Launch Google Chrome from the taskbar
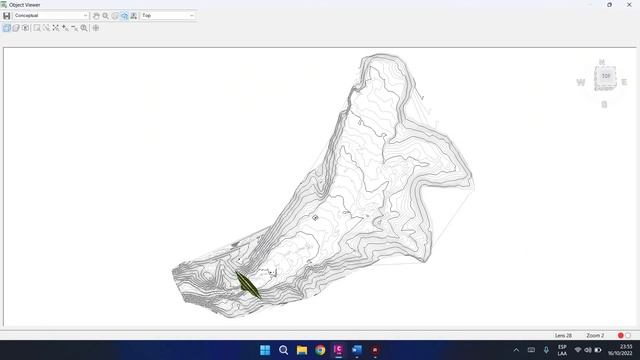The height and width of the screenshot is (360, 640). pos(320,350)
